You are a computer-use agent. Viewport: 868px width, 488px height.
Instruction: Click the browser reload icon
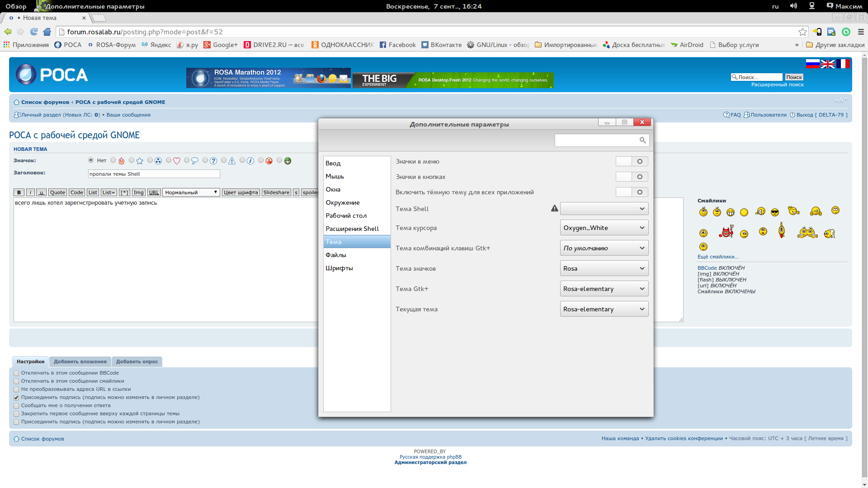click(x=34, y=32)
